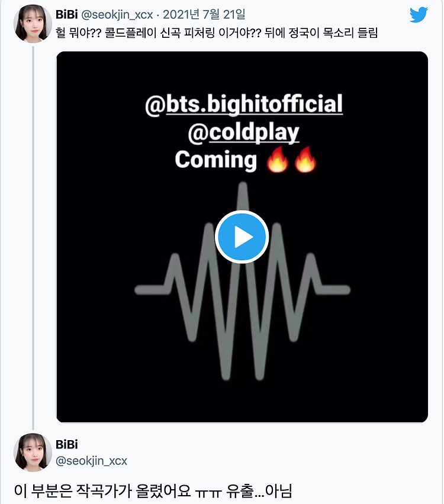Open the top BiBi profile avatar
444x504 pixels.
pos(33,24)
